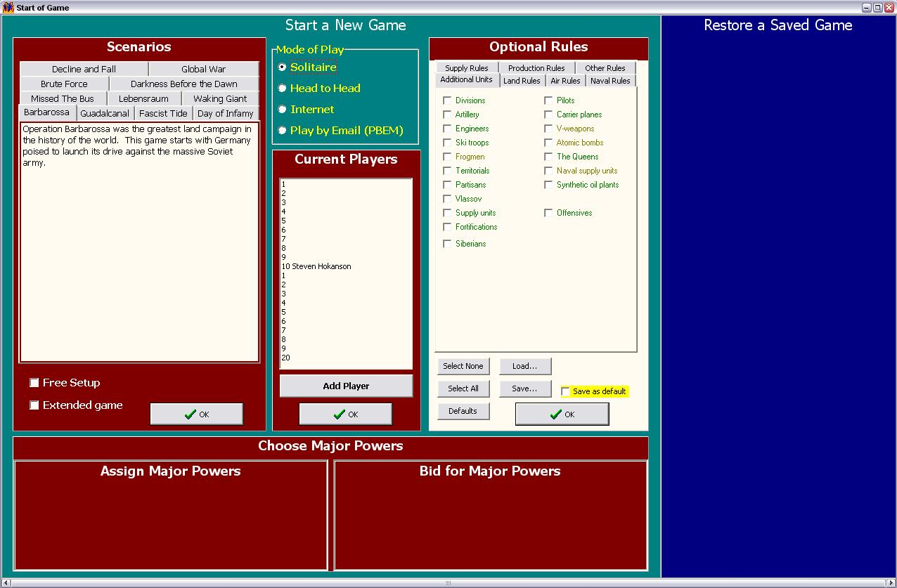This screenshot has height=588, width=897.
Task: Select the Internet play mode
Action: 282,110
